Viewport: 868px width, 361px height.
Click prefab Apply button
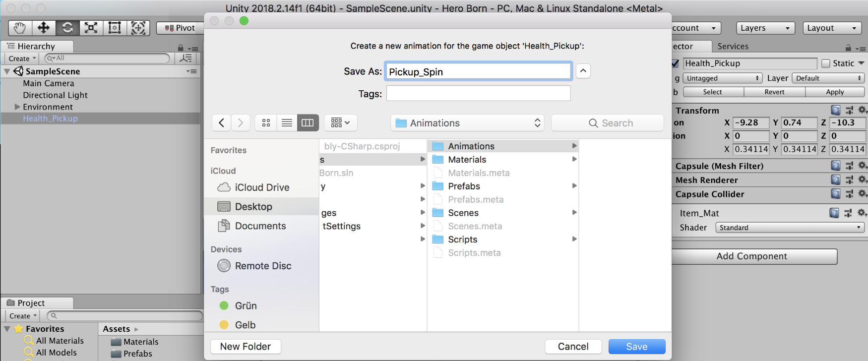(835, 92)
